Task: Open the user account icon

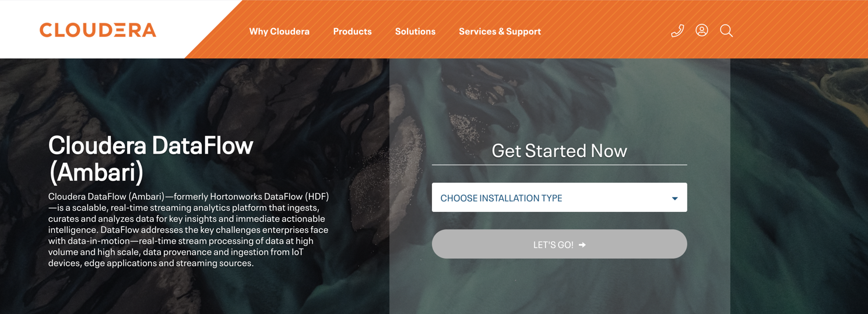Action: [x=702, y=30]
